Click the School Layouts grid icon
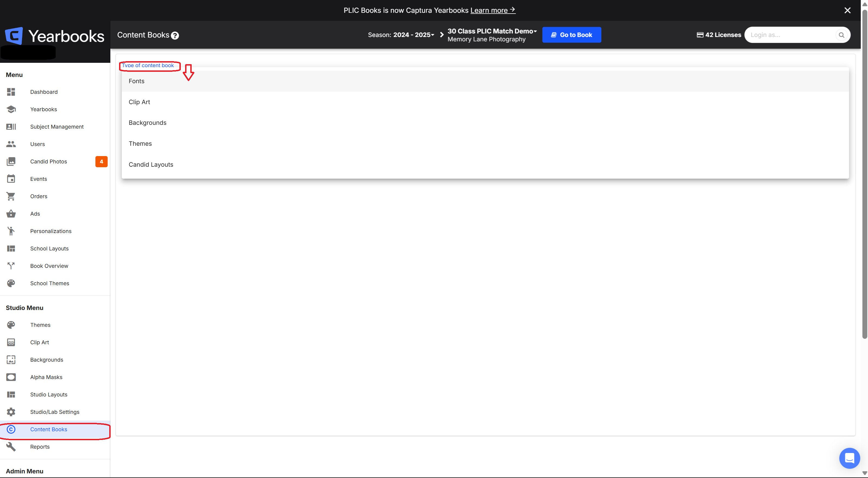The height and width of the screenshot is (478, 868). pos(11,249)
